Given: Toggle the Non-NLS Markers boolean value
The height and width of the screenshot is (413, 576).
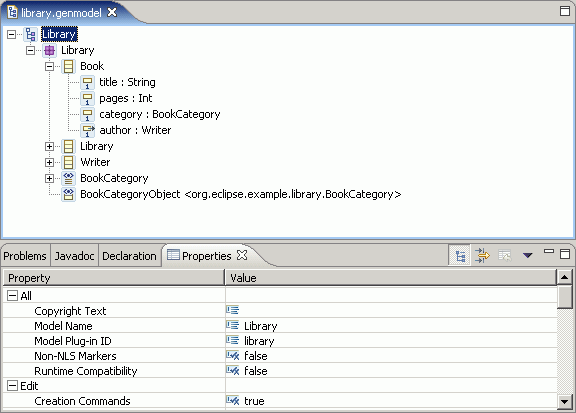Looking at the screenshot, I should click(x=233, y=356).
